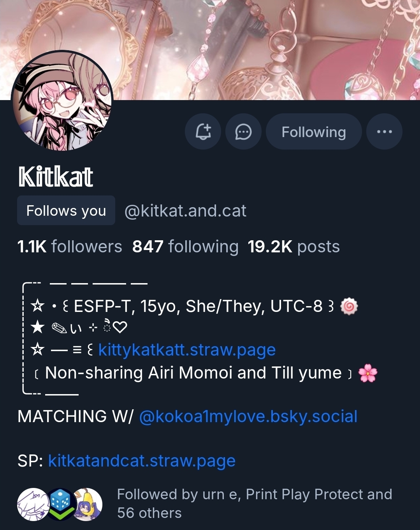View Followed by urn e and others list
Screen dimensions: 420x530
tap(255, 504)
